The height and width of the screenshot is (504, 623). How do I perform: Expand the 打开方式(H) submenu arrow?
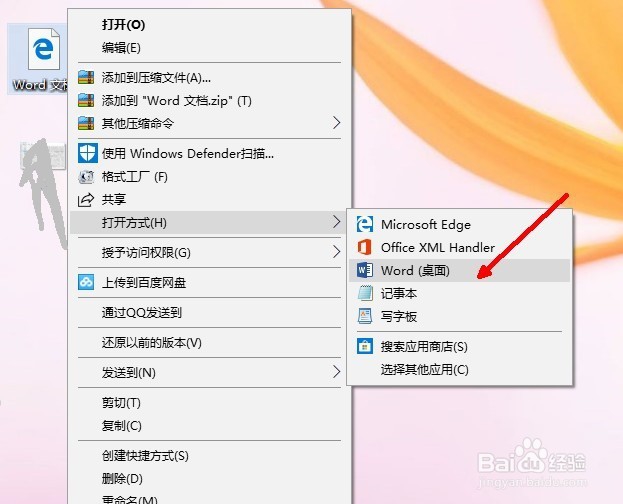click(x=337, y=222)
